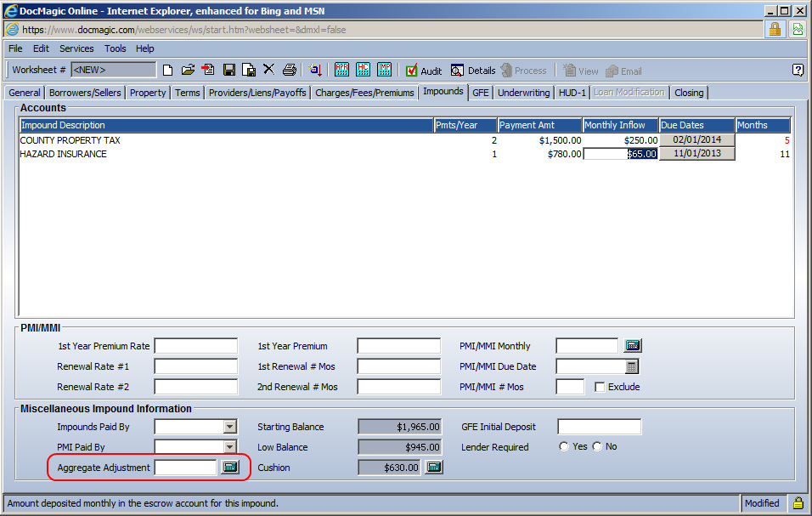
Task: Open PMI/MMI Monthly calculator icon
Action: pyautogui.click(x=633, y=345)
